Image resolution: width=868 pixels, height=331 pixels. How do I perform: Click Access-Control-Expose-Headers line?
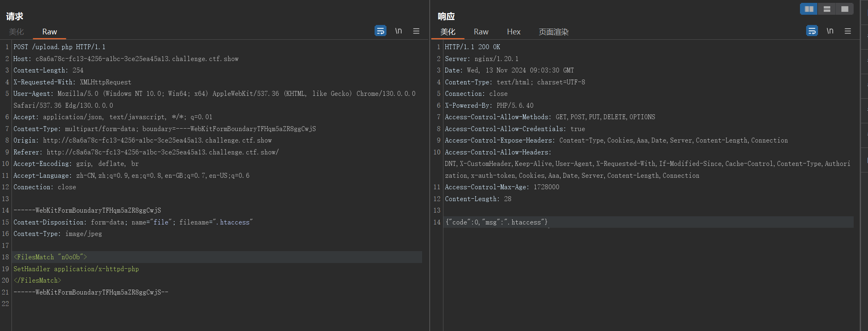pos(616,140)
